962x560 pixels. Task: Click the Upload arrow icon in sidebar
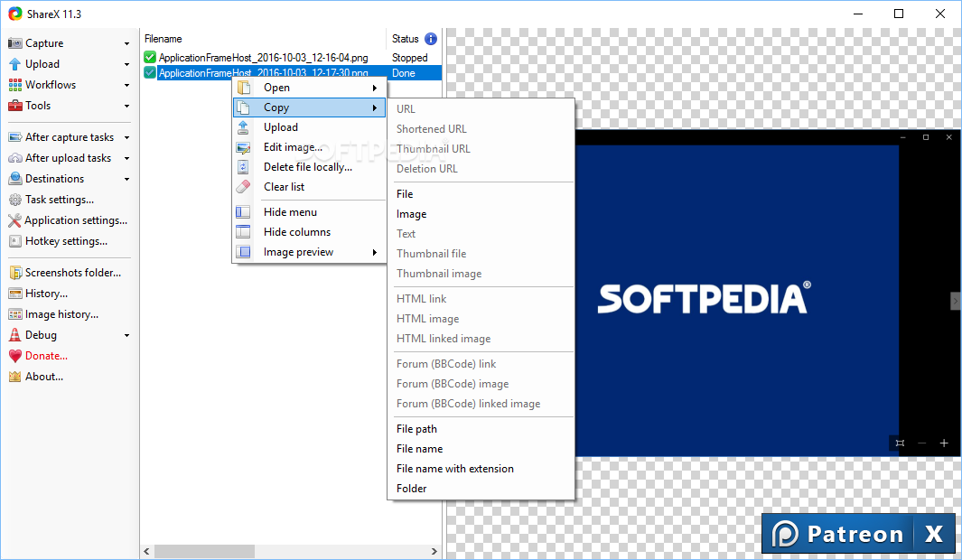click(14, 64)
